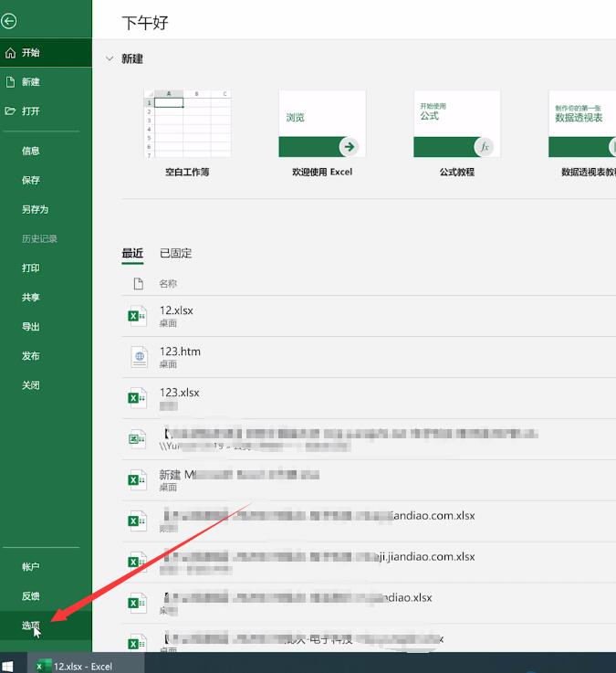Open the recent file starting with 新建 M
This screenshot has height=673, width=616.
pos(369,480)
